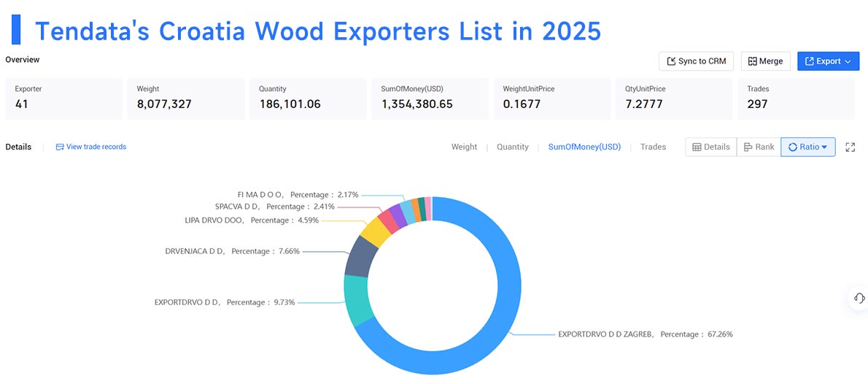Click the EXPORTDRVO D D ZAGREB 67.26% label
The width and height of the screenshot is (868, 384).
tap(646, 334)
